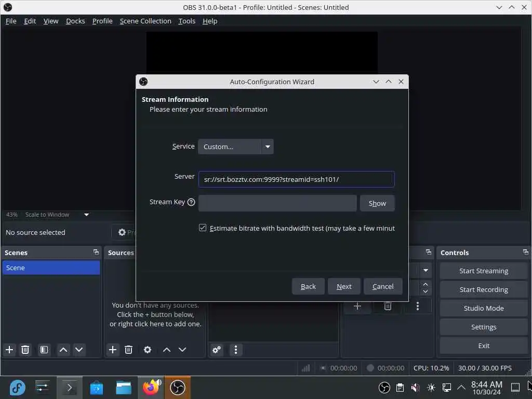The height and width of the screenshot is (399, 532).
Task: Expand hidden system tray icons arrow
Action: point(461,387)
